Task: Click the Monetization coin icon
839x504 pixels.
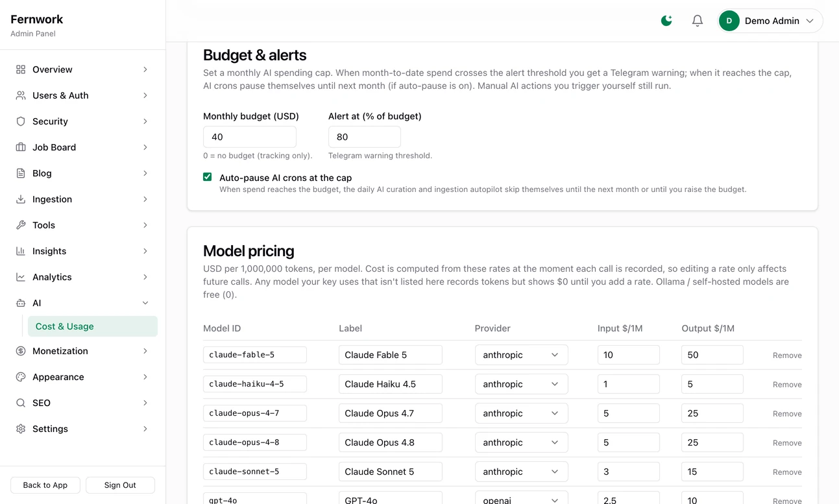Action: pos(21,351)
